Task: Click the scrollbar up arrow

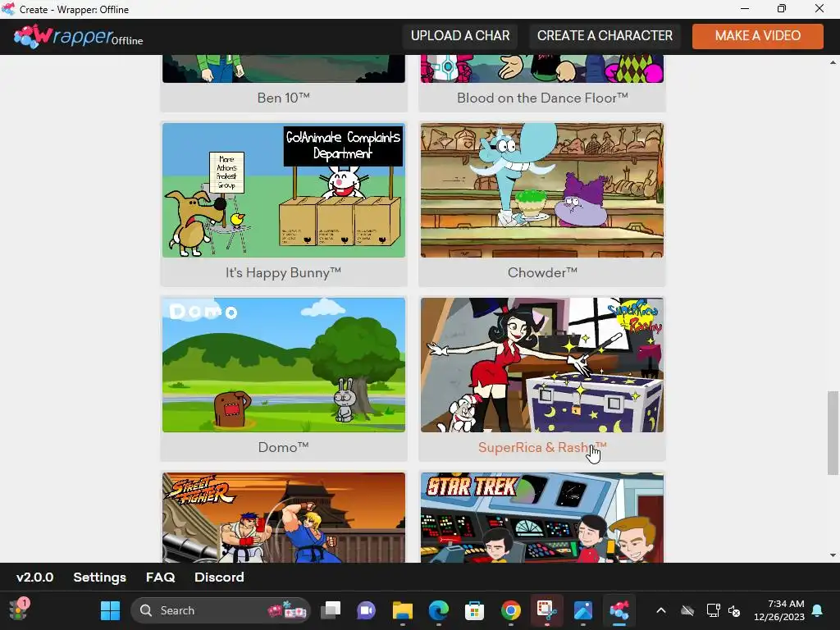Action: coord(833,62)
